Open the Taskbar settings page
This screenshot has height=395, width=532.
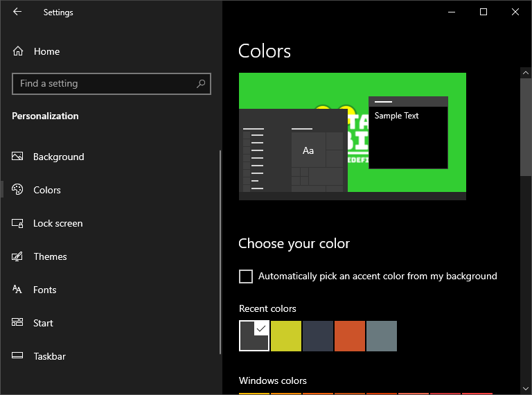pos(49,356)
